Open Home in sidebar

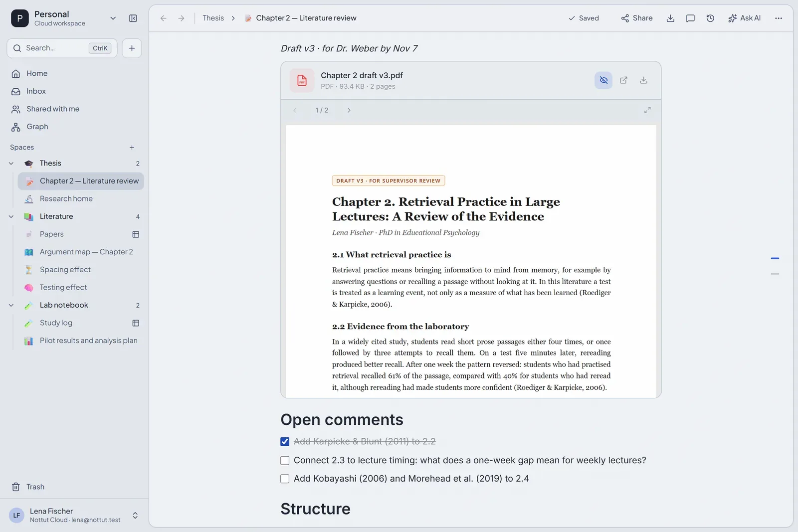[x=75, y=74]
